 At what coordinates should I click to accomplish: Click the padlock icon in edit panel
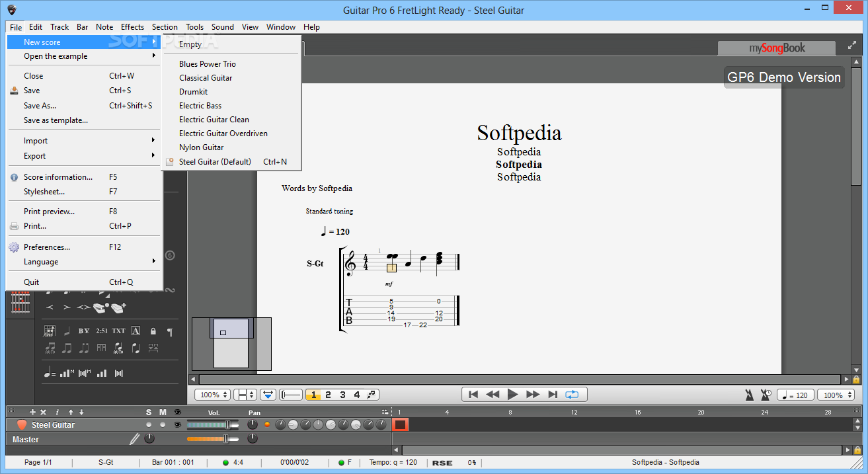[x=153, y=331]
